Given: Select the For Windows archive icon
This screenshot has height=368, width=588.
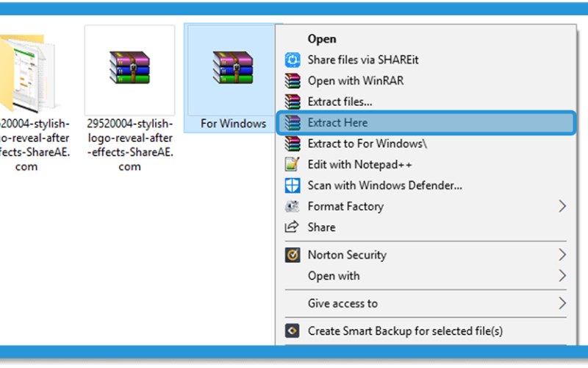Looking at the screenshot, I should tap(233, 68).
